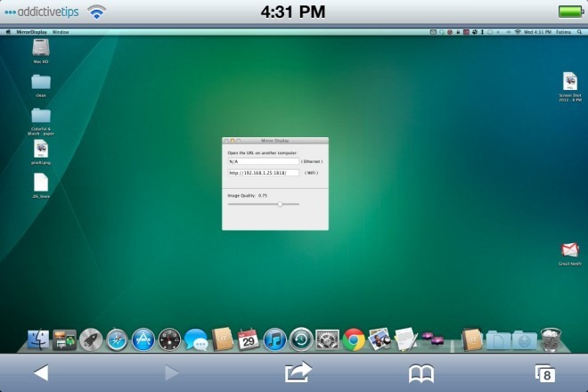588x392 pixels.
Task: Open Calendar showing 29 in the Dock
Action: 249,339
